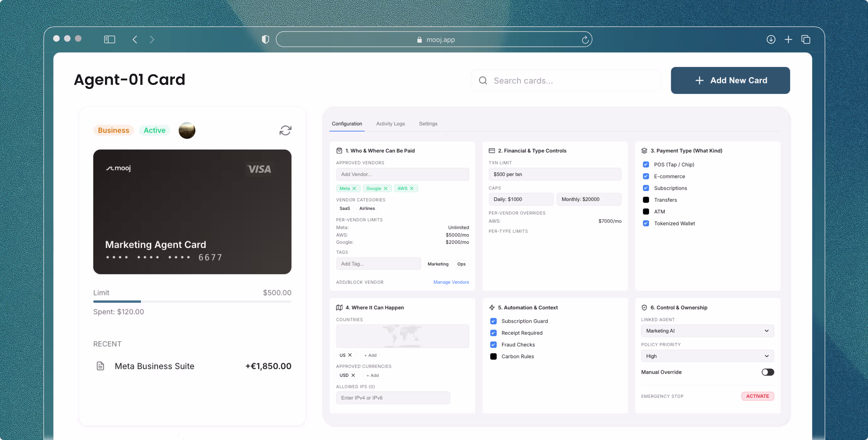Screen dimensions: 868x440
Task: Click the privacy shield icon
Action: [265, 39]
